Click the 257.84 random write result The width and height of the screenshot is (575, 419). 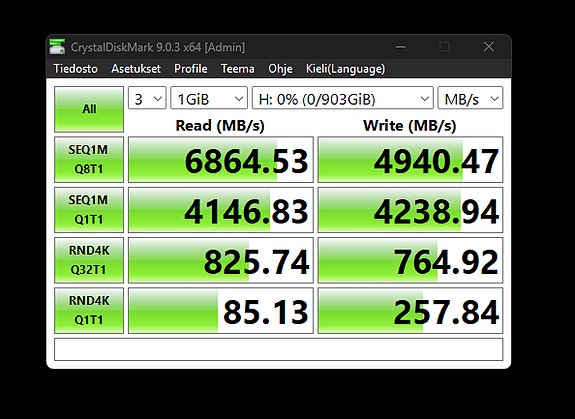click(x=410, y=310)
